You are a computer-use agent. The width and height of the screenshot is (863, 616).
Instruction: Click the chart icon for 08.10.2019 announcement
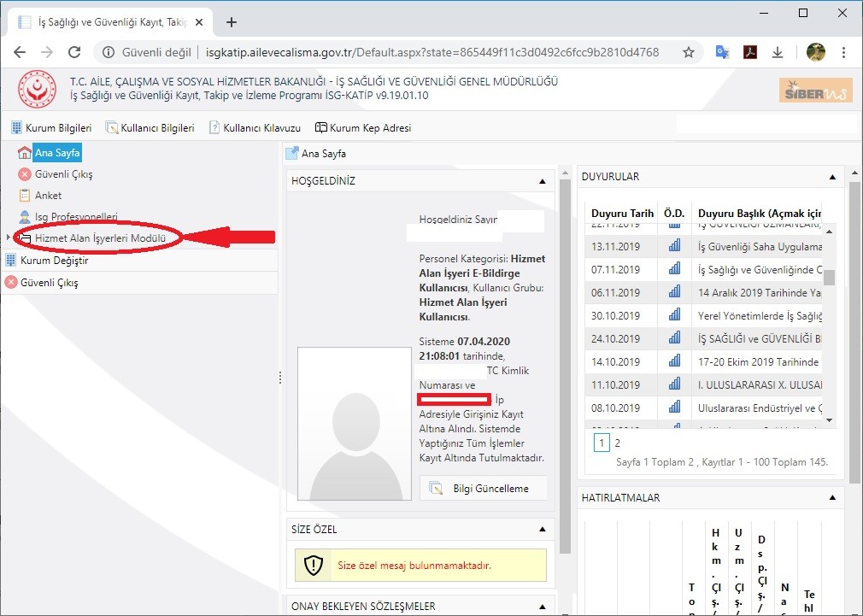(x=674, y=407)
